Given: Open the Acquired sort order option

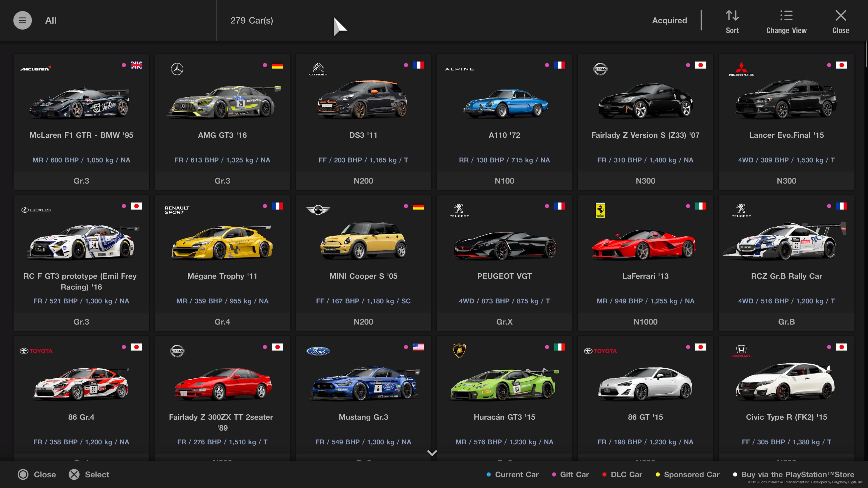Looking at the screenshot, I should coord(669,21).
